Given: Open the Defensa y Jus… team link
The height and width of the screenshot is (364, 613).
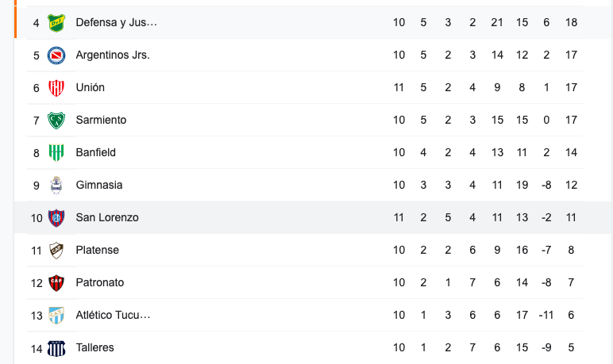Looking at the screenshot, I should (x=117, y=23).
